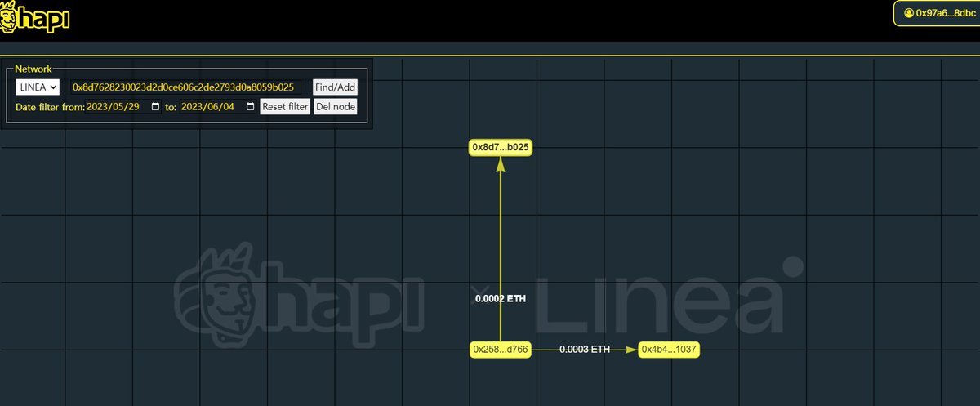Focus the wallet address input field
The image size is (980, 406).
point(185,87)
